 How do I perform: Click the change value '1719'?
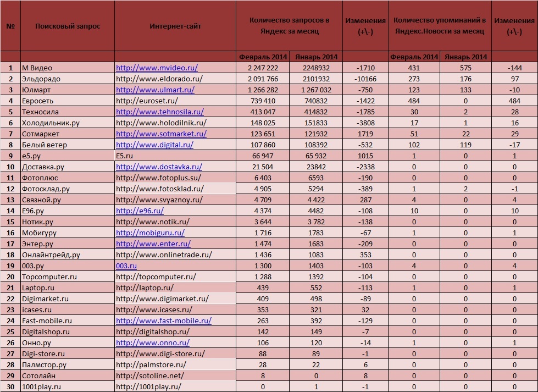point(365,134)
